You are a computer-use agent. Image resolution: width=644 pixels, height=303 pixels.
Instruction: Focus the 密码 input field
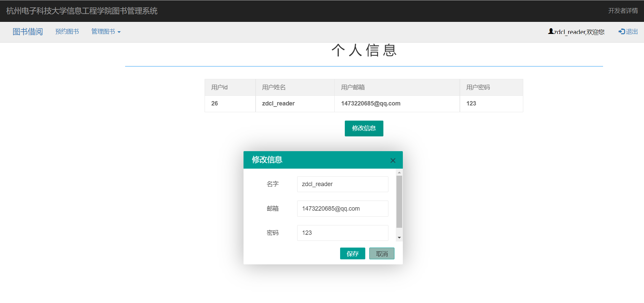pos(342,233)
